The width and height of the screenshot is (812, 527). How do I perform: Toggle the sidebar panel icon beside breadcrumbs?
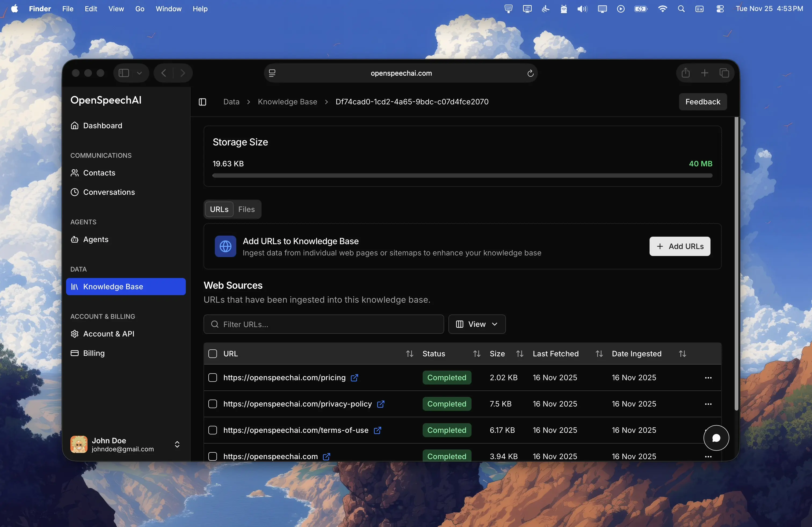click(202, 102)
